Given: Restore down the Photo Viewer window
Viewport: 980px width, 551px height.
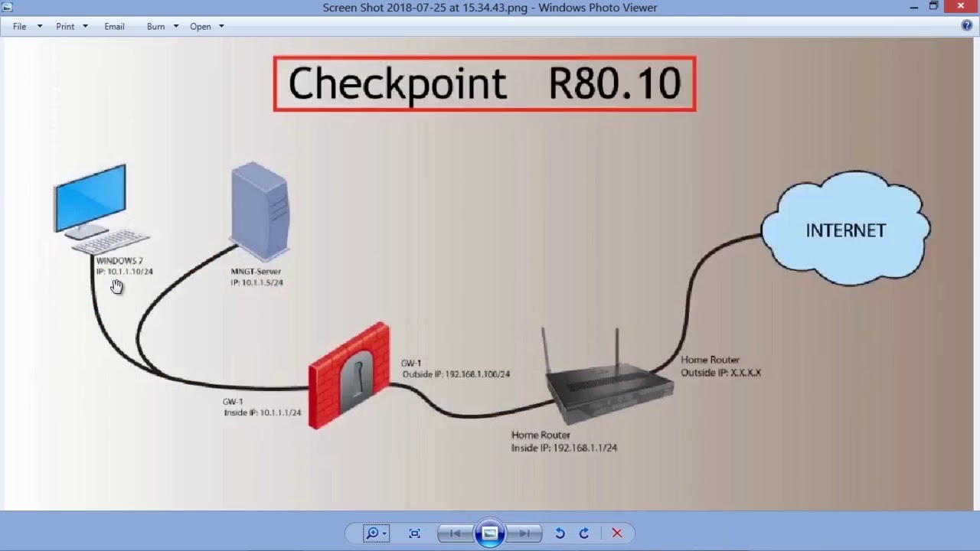Looking at the screenshot, I should click(934, 7).
